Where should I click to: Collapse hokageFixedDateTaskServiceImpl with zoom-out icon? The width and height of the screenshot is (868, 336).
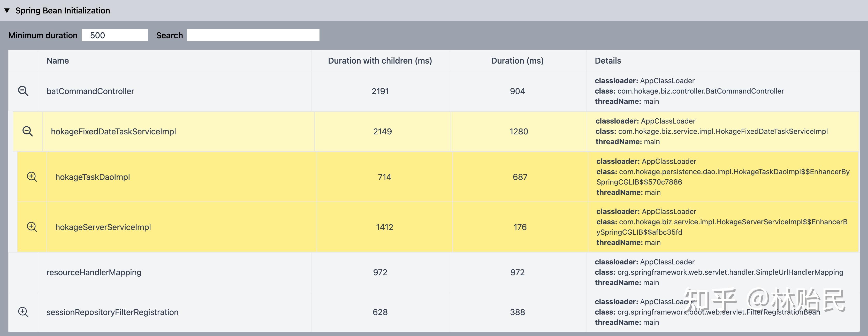(27, 132)
